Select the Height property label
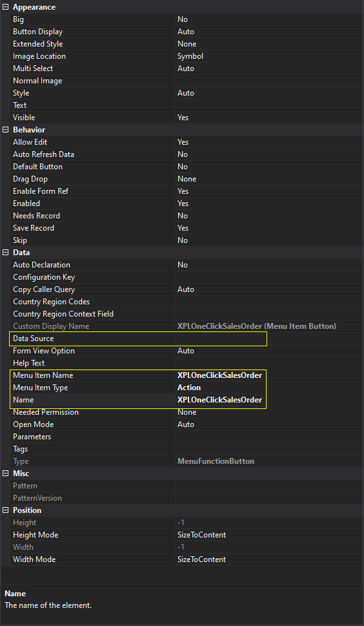Image resolution: width=364 pixels, height=626 pixels. (x=25, y=523)
